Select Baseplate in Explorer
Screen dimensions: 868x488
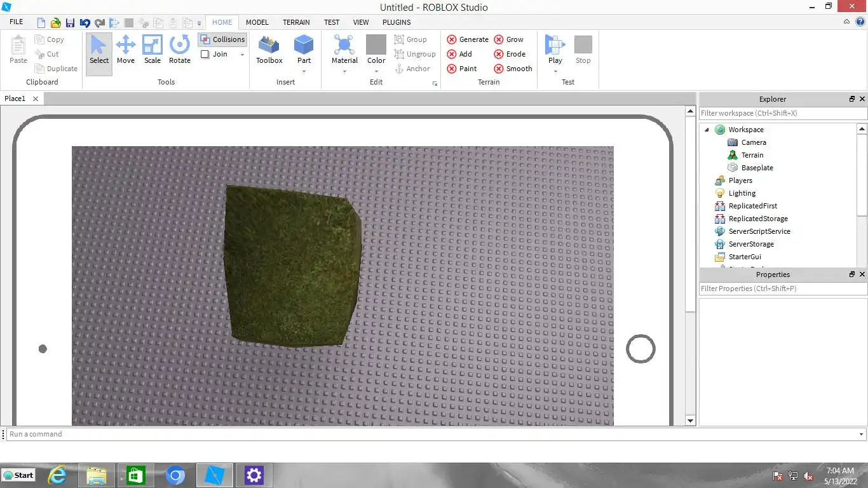click(x=757, y=168)
